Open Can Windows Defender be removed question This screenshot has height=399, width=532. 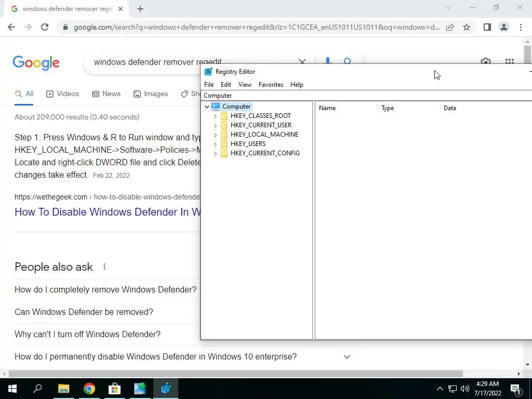[x=84, y=312]
